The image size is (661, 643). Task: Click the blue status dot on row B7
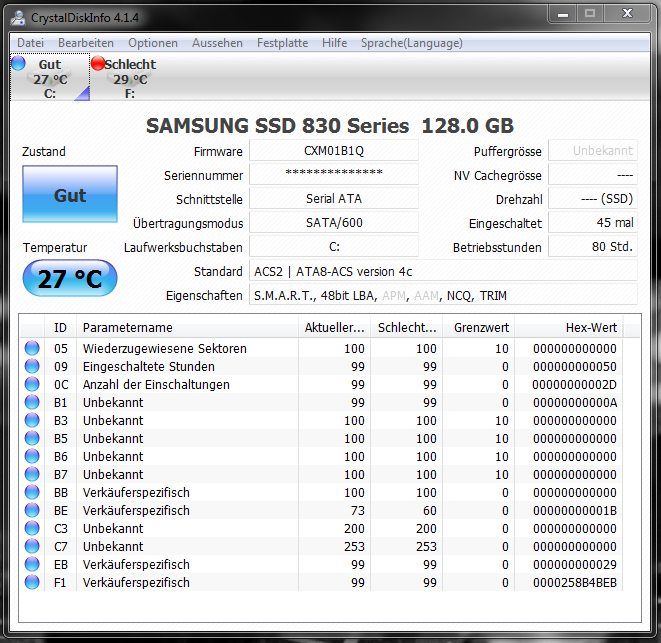pyautogui.click(x=32, y=474)
